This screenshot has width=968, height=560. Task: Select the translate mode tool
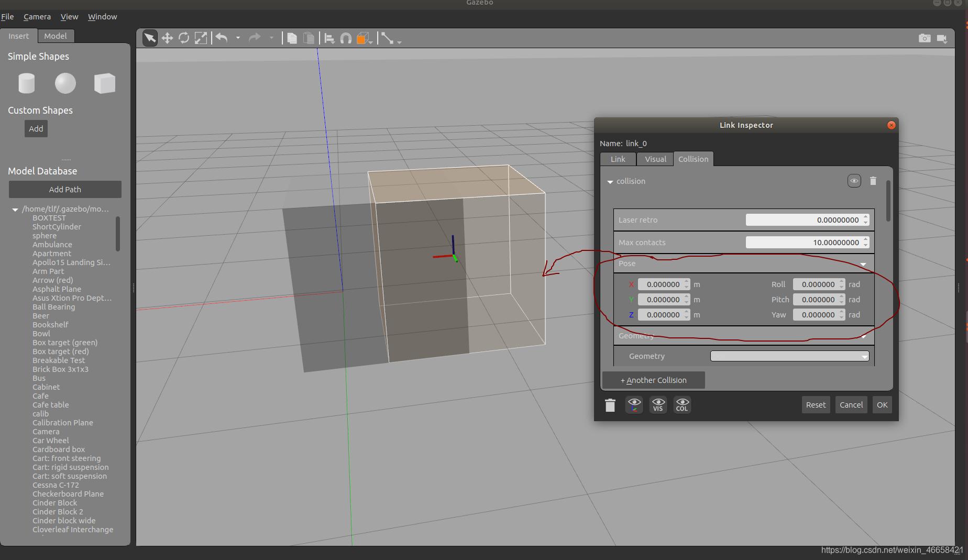point(167,38)
